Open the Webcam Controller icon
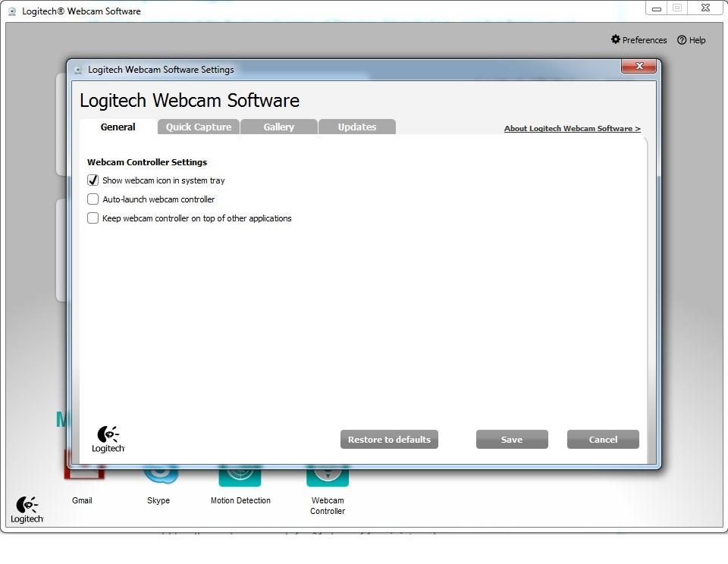The image size is (728, 564). tap(328, 477)
